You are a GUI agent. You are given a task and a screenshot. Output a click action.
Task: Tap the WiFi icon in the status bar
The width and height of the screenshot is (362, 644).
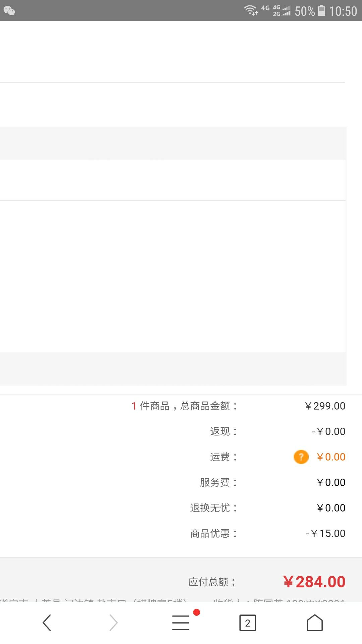(x=251, y=10)
